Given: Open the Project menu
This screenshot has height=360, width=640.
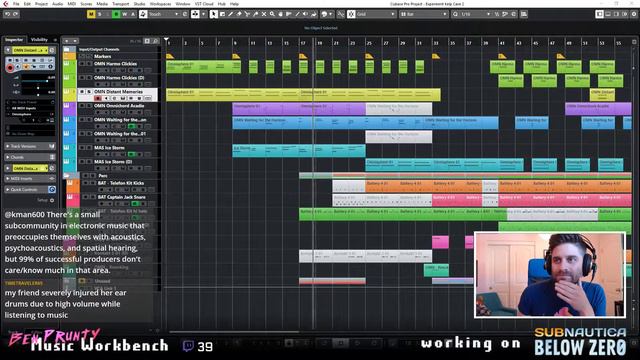Looking at the screenshot, I should tap(41, 4).
